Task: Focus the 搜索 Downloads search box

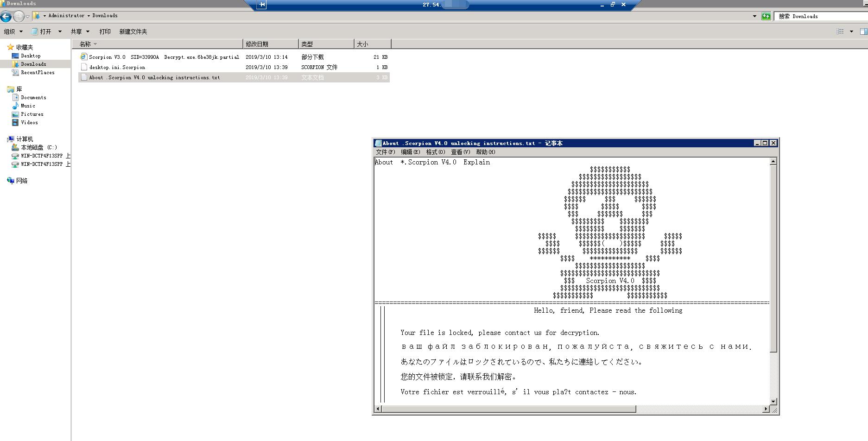Action: [x=821, y=16]
